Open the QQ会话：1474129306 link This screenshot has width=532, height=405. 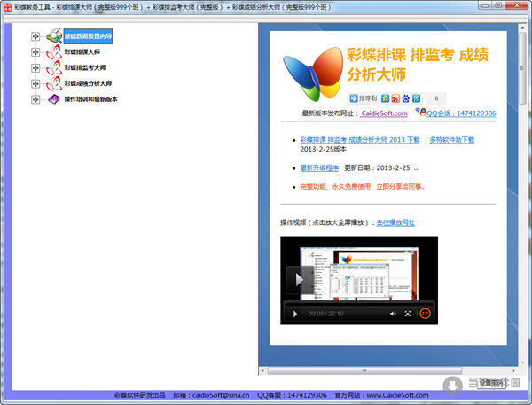(x=461, y=113)
